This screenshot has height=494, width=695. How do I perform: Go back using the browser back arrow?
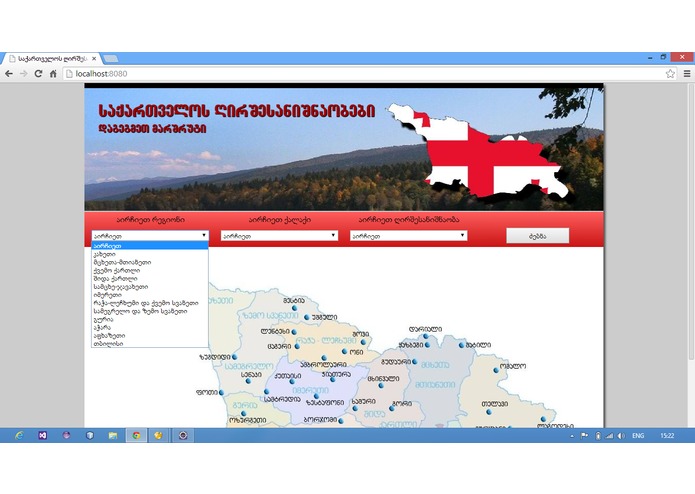[9, 74]
